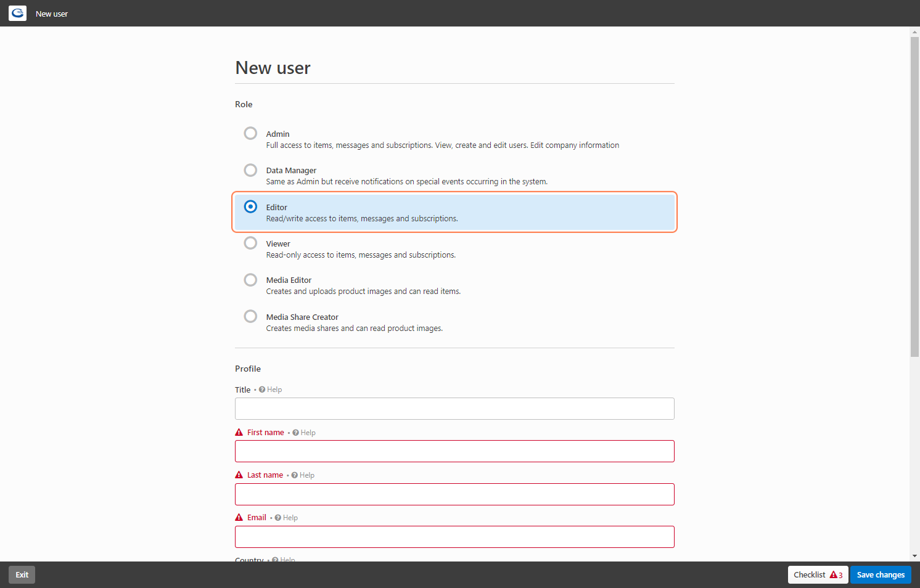This screenshot has height=588, width=920.
Task: Click the Last name warning triangle
Action: [239, 475]
